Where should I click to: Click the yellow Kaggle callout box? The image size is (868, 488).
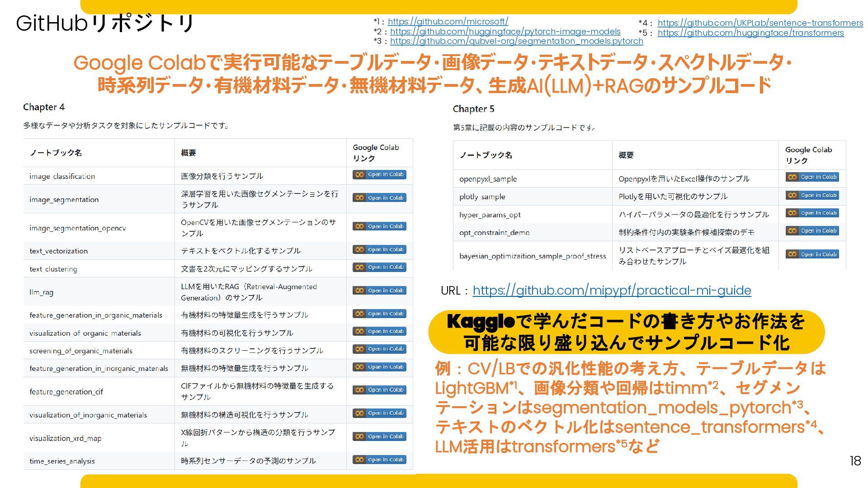626,332
